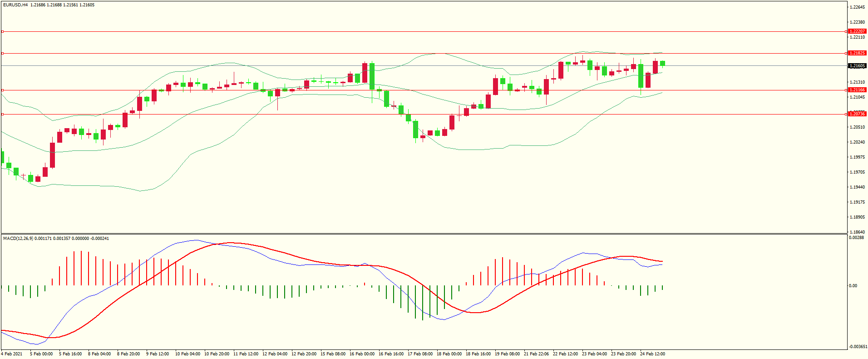Click MACD scale zero level 0.00
The image size is (868, 359).
(x=853, y=286)
